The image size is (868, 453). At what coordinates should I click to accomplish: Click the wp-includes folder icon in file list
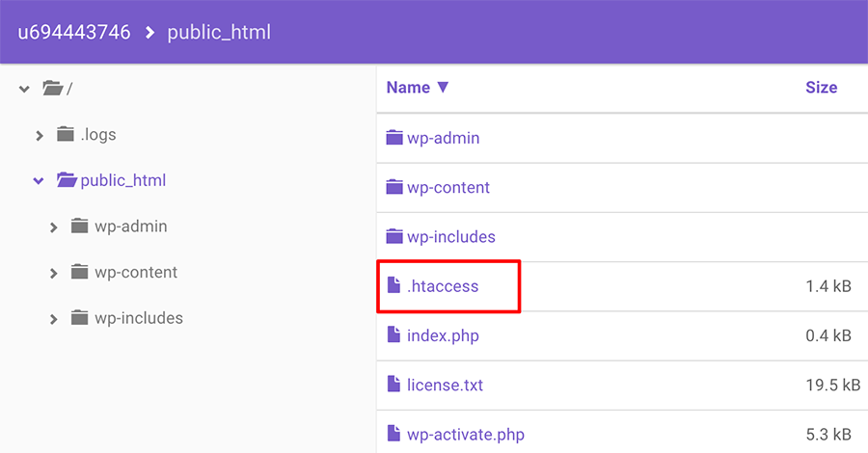coord(393,236)
